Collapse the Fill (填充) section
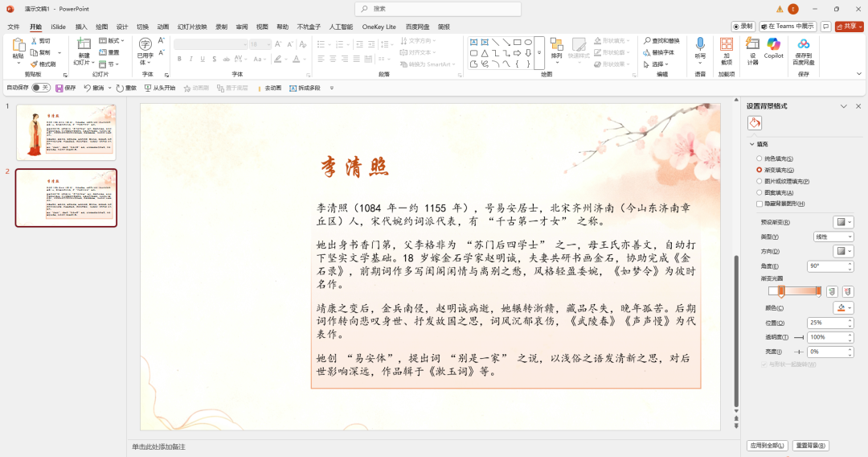This screenshot has width=868, height=457. point(751,144)
